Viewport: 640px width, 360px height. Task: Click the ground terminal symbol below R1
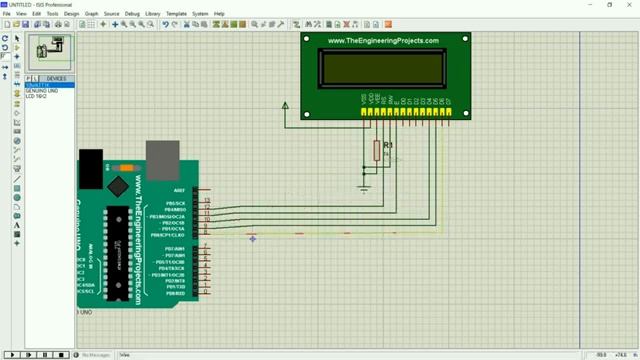point(364,189)
